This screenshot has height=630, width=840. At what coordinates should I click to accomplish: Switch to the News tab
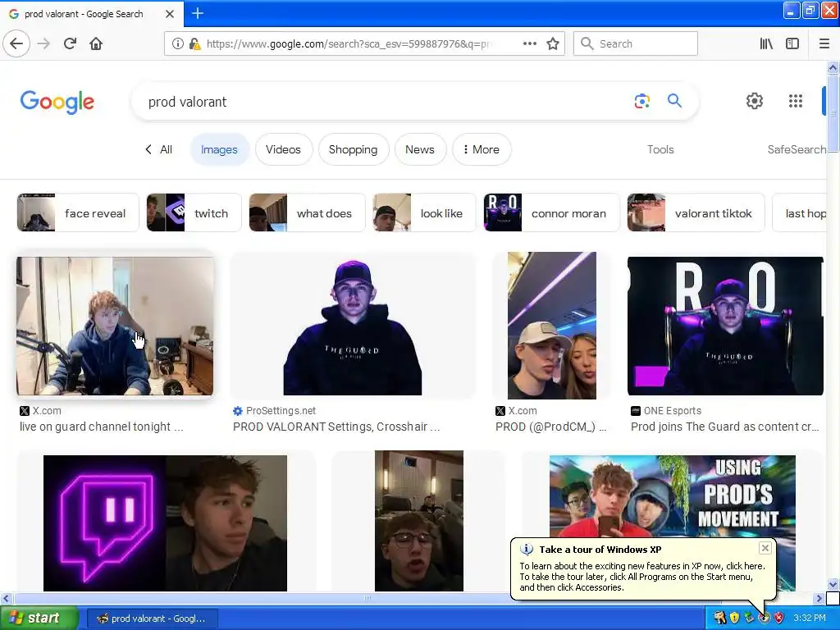419,149
